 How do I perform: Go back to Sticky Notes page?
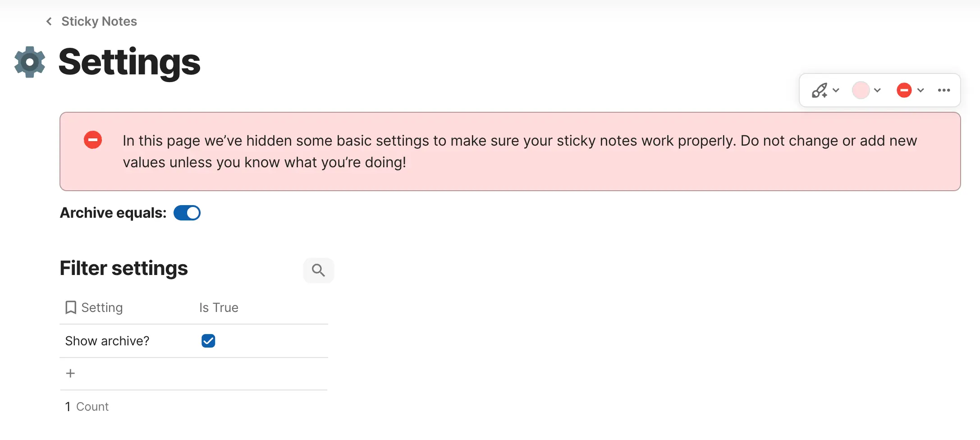(99, 21)
